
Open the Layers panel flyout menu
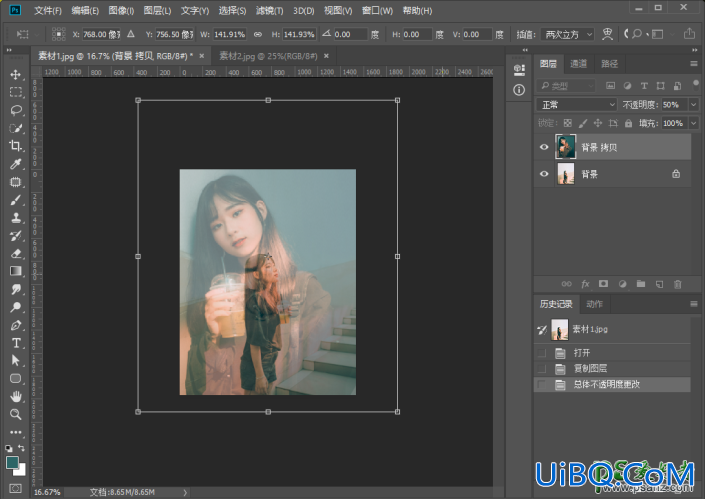coord(694,64)
